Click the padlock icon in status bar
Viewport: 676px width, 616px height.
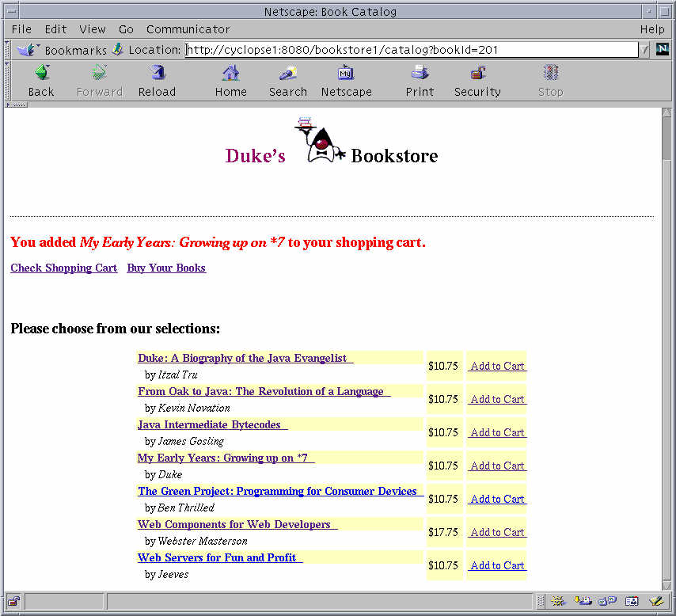14,601
